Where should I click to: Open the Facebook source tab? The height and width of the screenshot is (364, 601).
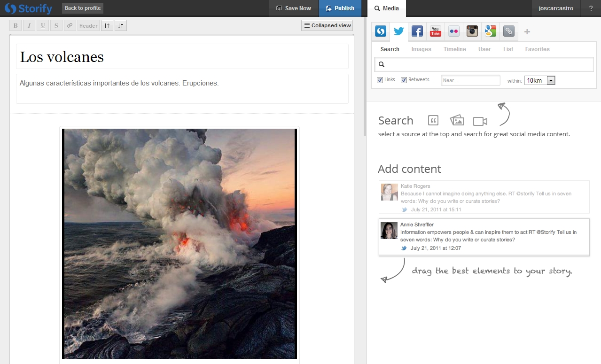[417, 31]
